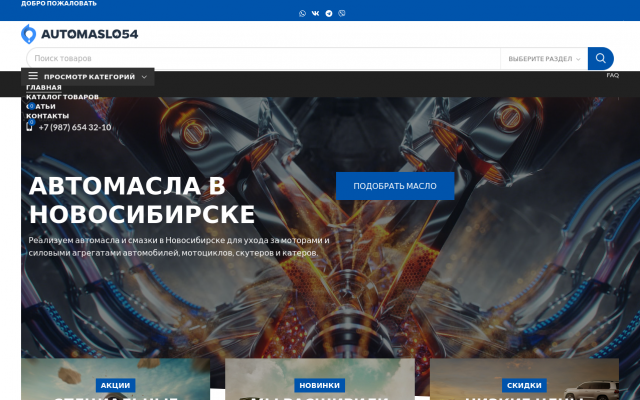
Task: Click the Automaslo54 drop logo
Action: point(29,34)
